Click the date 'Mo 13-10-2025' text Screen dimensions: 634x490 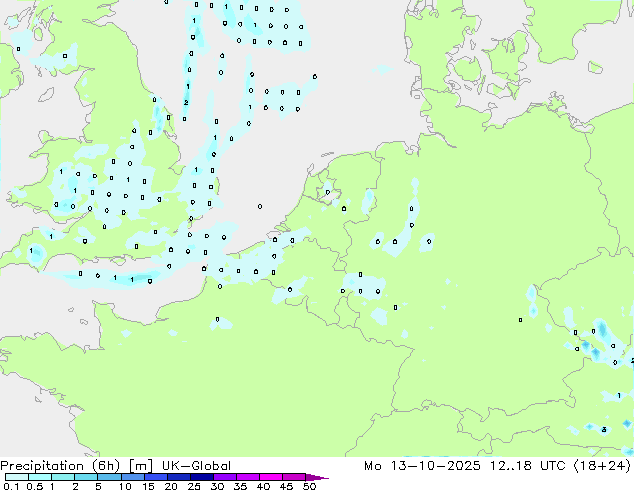[423, 466]
